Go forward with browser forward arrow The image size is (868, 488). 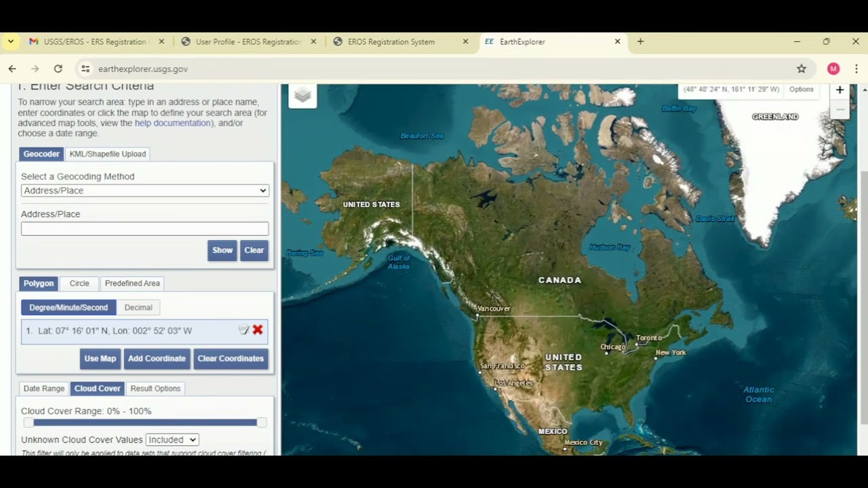35,68
